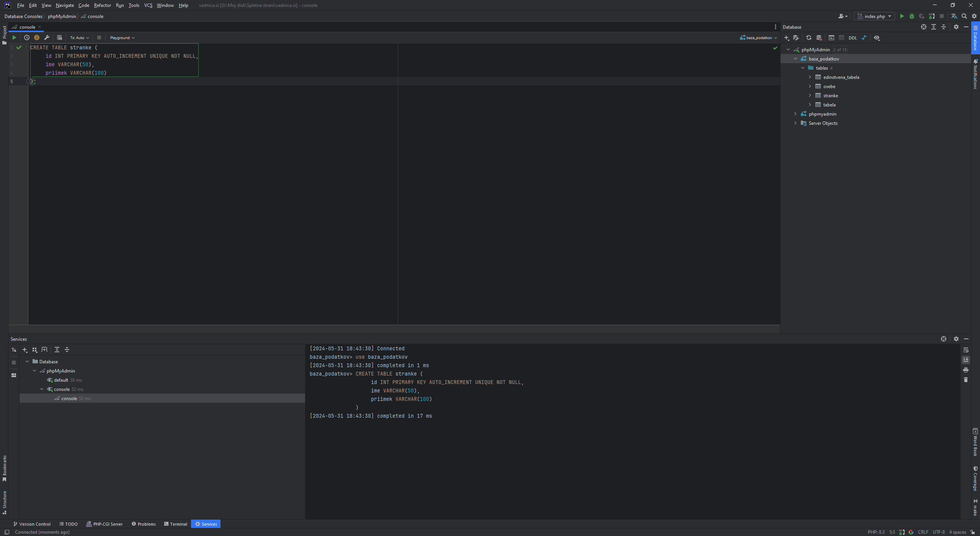980x536 pixels.
Task: Open the jump to query console icon
Action: point(831,38)
